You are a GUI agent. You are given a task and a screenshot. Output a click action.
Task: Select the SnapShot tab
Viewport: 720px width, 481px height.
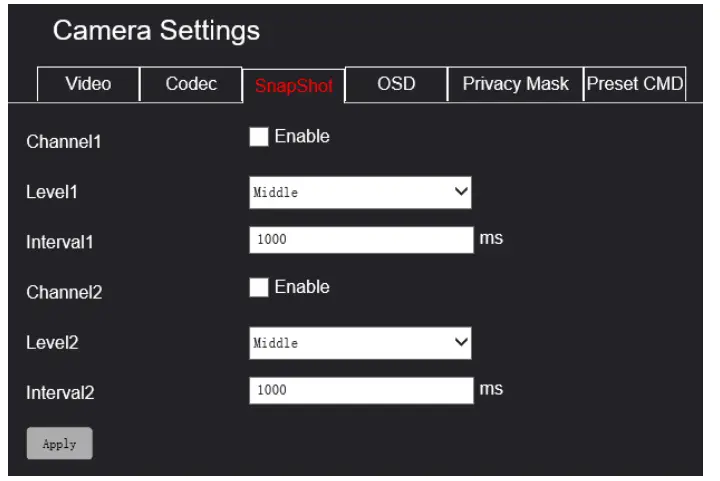pyautogui.click(x=293, y=86)
